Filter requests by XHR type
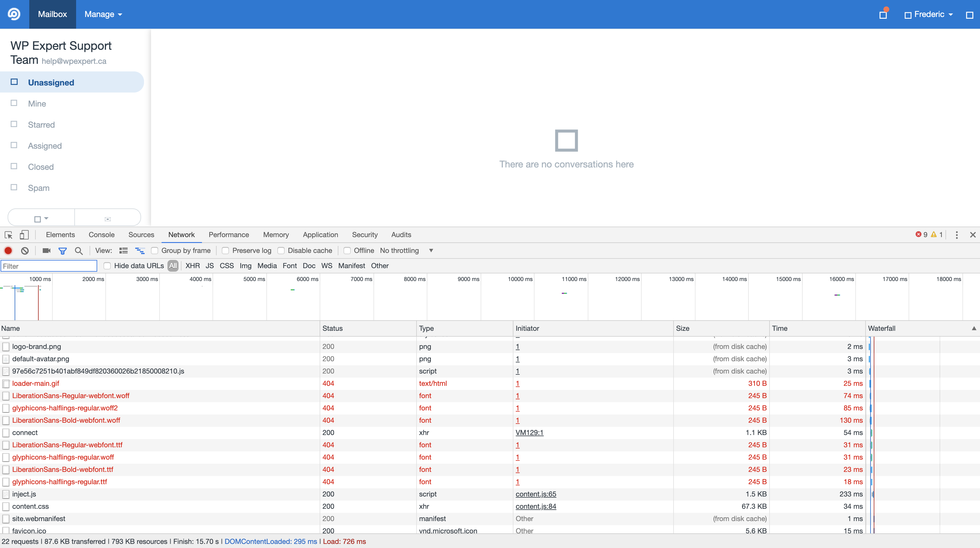The width and height of the screenshot is (980, 548). 193,266
